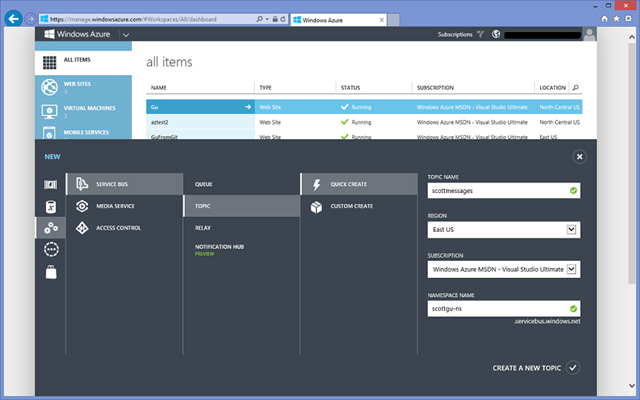The height and width of the screenshot is (400, 640).
Task: Open Web Sites in sidebar
Action: 83,87
